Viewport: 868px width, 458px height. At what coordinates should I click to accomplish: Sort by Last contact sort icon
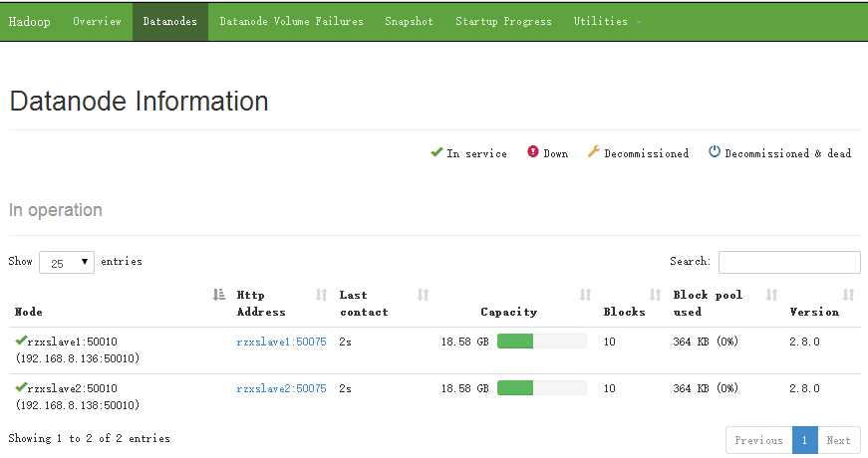coord(423,295)
